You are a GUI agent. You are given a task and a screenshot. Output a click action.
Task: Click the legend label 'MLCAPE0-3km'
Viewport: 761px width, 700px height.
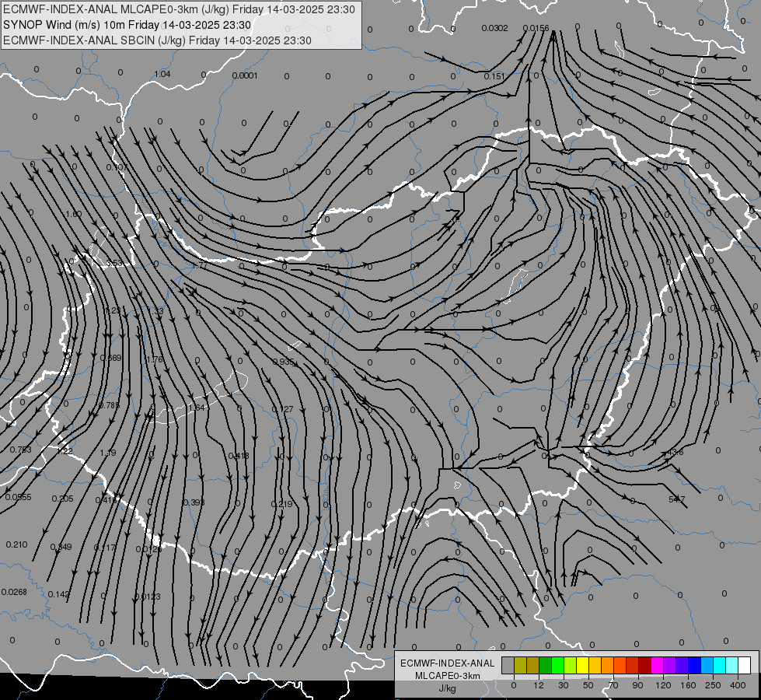point(448,676)
